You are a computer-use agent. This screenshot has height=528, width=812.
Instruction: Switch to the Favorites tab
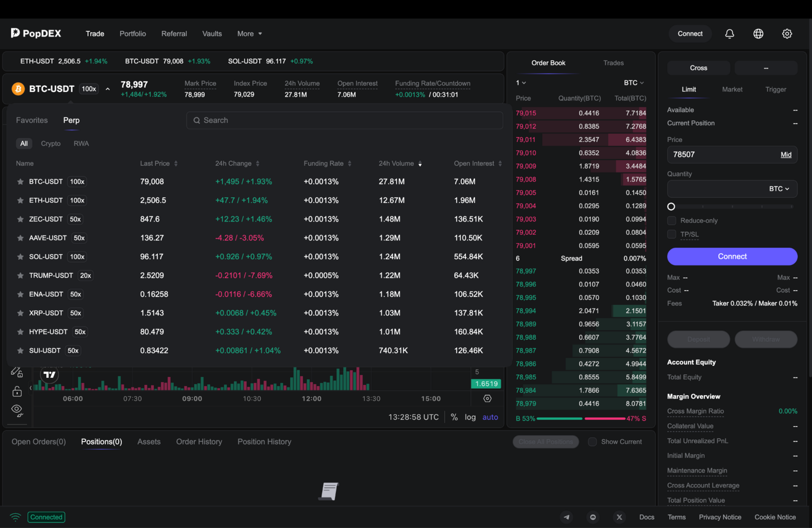(x=32, y=120)
